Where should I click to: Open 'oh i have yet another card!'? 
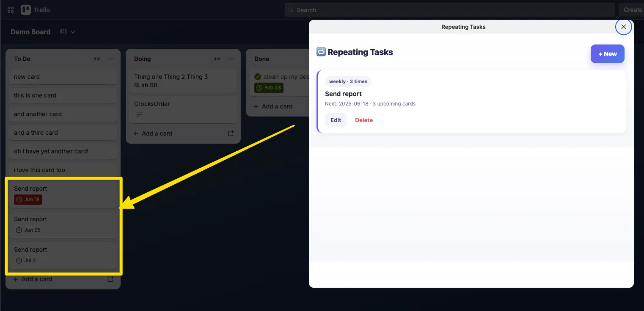pyautogui.click(x=63, y=152)
